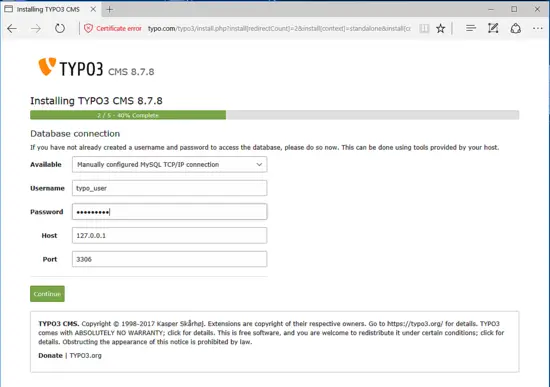
Task: Open the Available connection type dropdown
Action: point(169,165)
